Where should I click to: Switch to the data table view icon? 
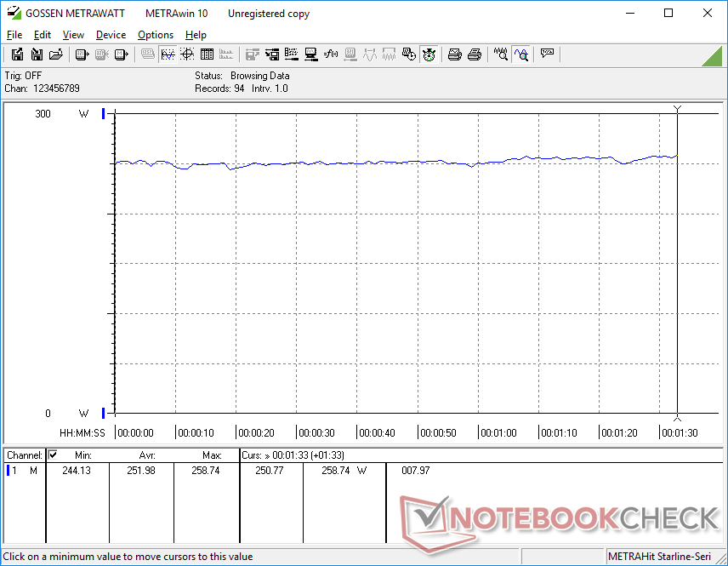pyautogui.click(x=207, y=54)
